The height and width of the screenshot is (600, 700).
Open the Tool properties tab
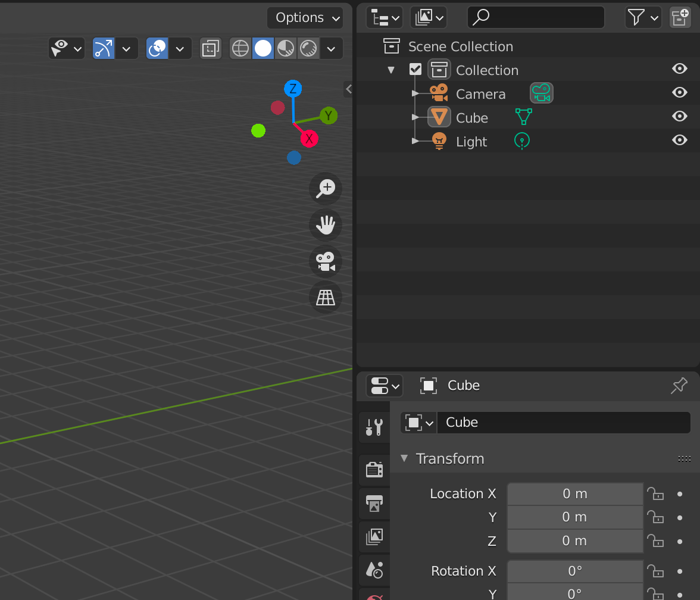click(x=374, y=427)
